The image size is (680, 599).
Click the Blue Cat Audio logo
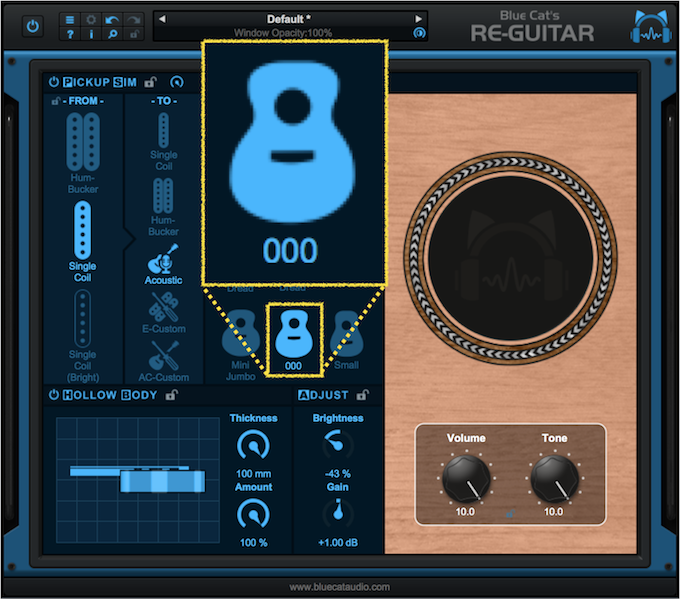[x=651, y=27]
